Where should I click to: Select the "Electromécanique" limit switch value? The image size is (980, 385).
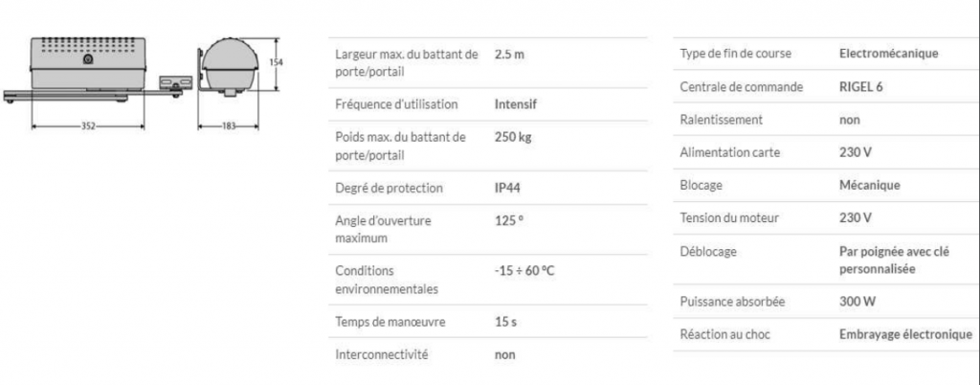click(x=888, y=54)
